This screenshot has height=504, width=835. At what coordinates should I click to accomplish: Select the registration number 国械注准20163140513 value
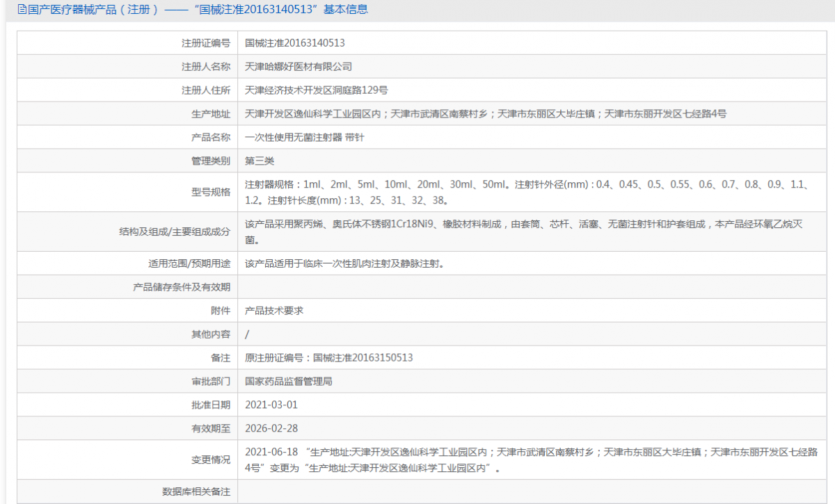[295, 42]
